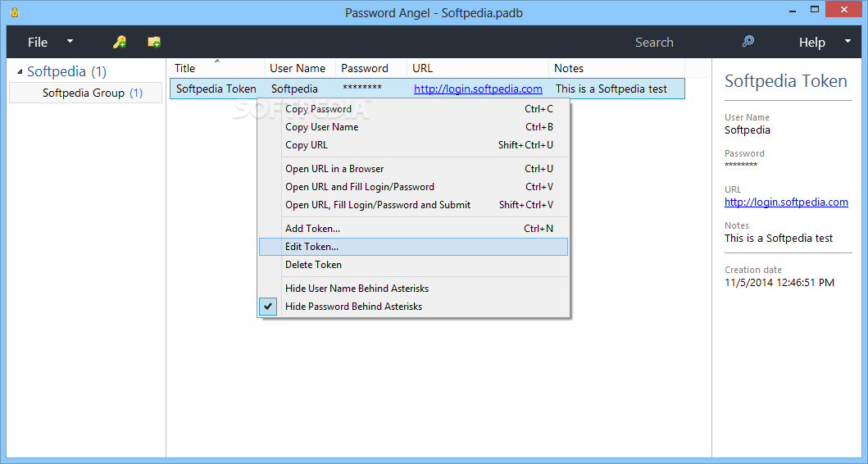
Task: Click the Softpedia user name value in details panel
Action: click(x=748, y=130)
